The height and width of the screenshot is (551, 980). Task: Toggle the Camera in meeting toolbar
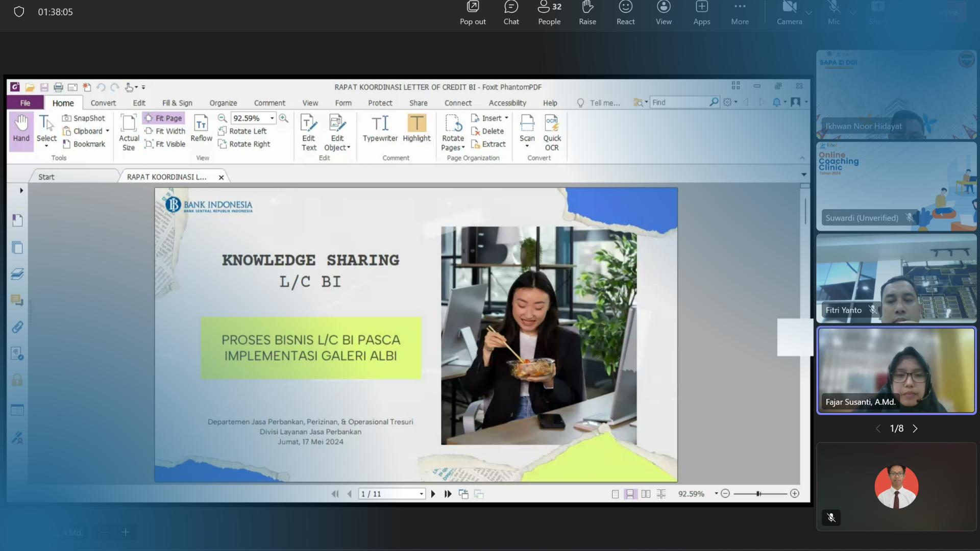coord(789,13)
